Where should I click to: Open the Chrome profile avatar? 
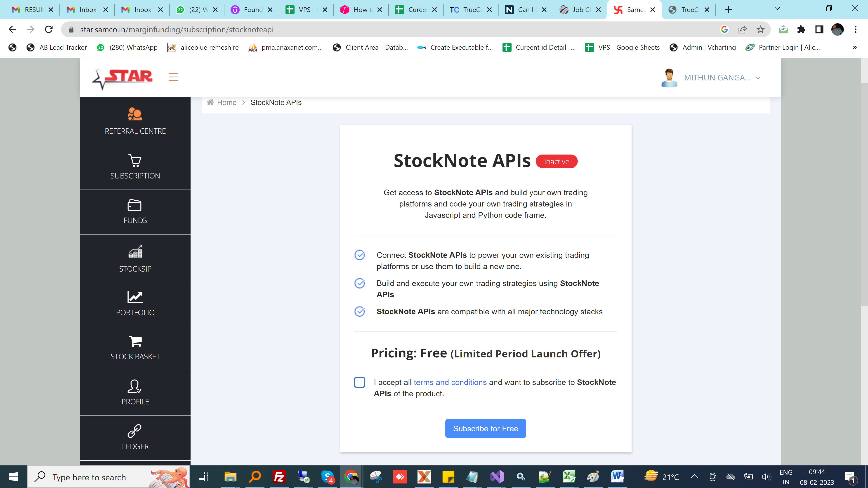pyautogui.click(x=837, y=30)
